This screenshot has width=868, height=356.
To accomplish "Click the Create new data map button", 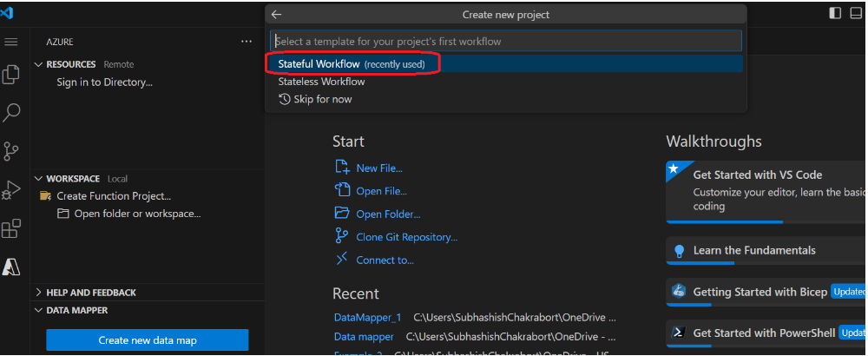I will 148,340.
